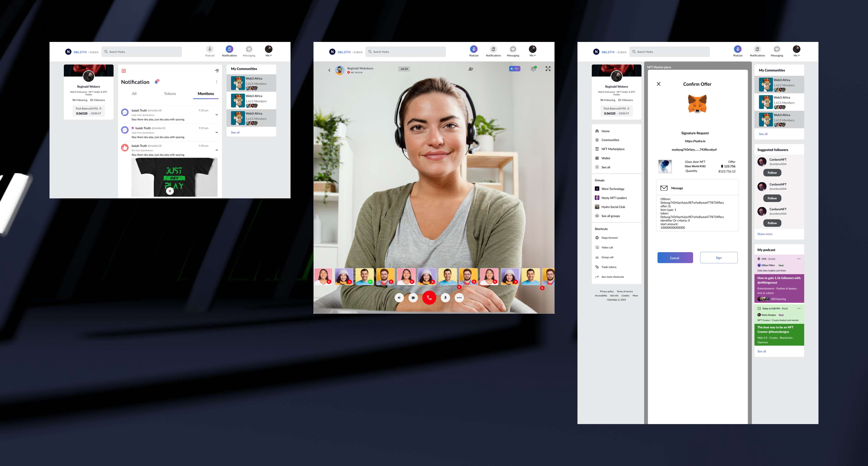The image size is (868, 466).
Task: Close the Confirm Offer dialog with X
Action: (x=658, y=84)
